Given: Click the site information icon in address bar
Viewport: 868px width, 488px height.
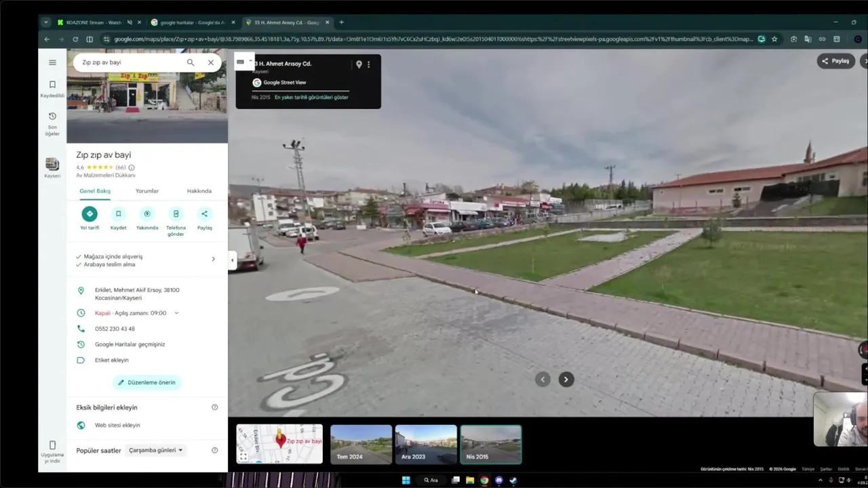Looking at the screenshot, I should coord(106,39).
